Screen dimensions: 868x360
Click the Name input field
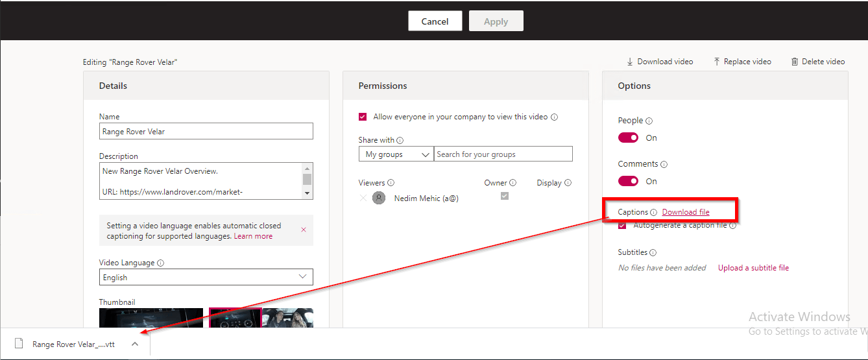[x=206, y=131]
